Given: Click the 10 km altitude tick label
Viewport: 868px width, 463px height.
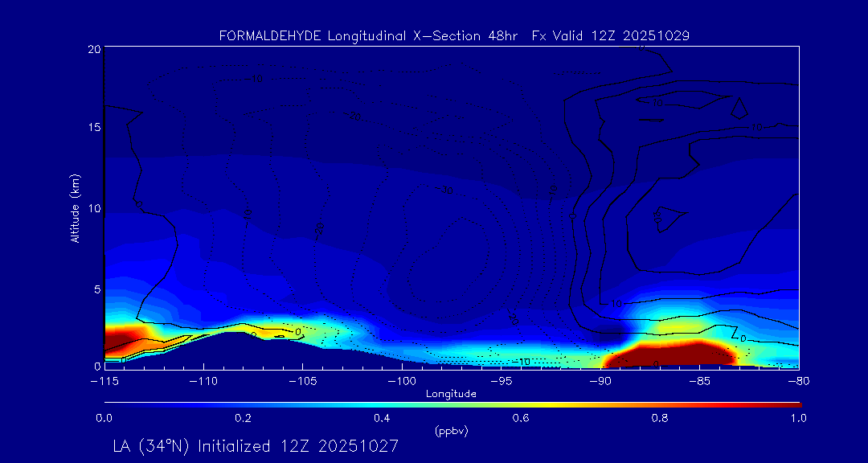Looking at the screenshot, I should pyautogui.click(x=93, y=208).
